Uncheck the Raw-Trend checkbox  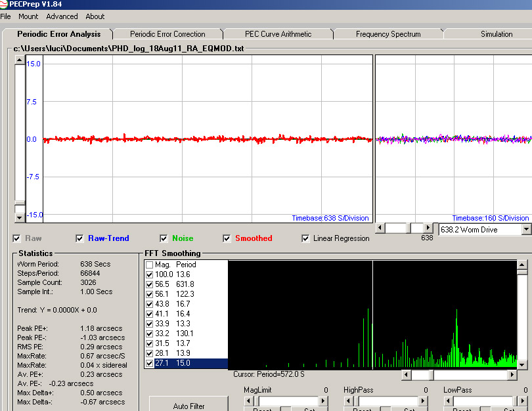coord(79,238)
